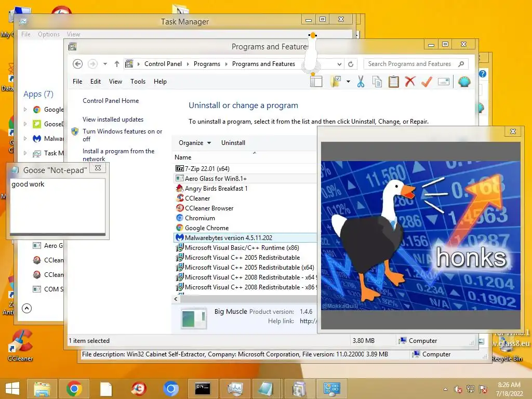Open Chromium from the taskbar

[170, 389]
